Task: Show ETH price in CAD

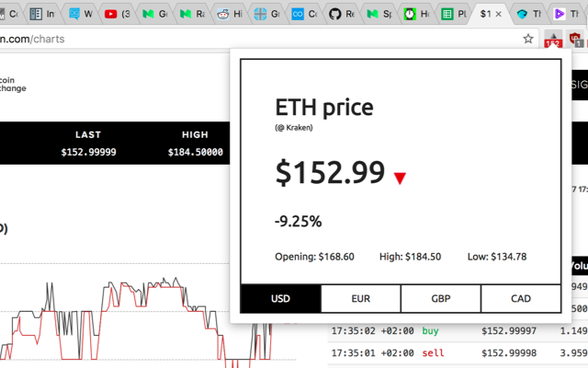Action: point(520,298)
